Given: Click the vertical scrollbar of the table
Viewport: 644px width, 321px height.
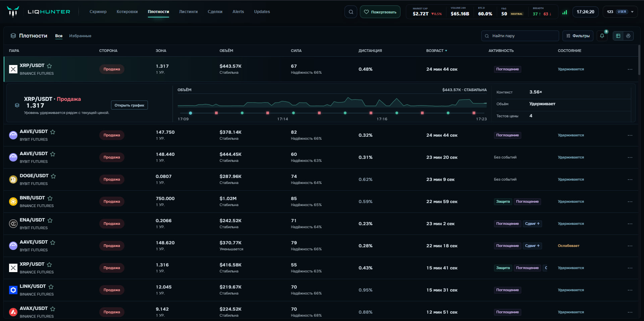Looking at the screenshot, I should (x=639, y=60).
